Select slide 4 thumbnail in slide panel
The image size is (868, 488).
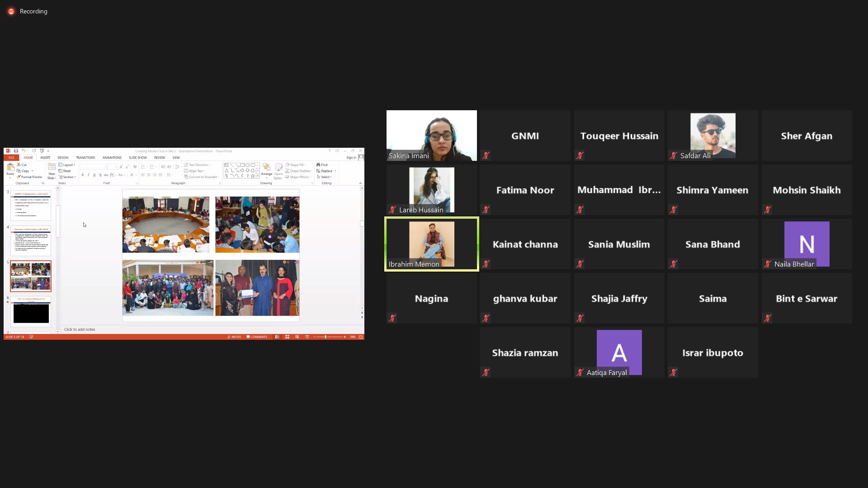(x=31, y=241)
